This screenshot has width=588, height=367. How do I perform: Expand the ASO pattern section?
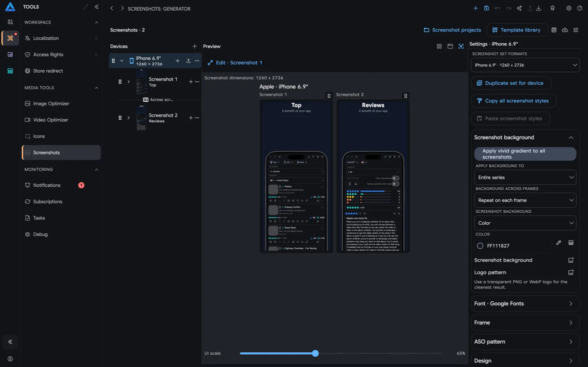click(x=525, y=342)
